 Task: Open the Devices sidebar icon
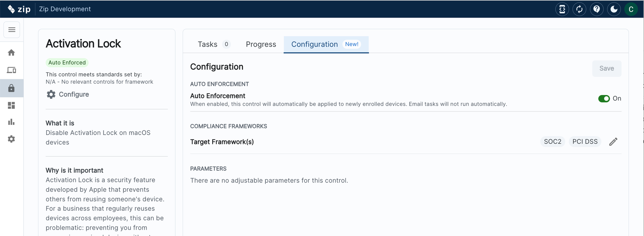click(11, 70)
